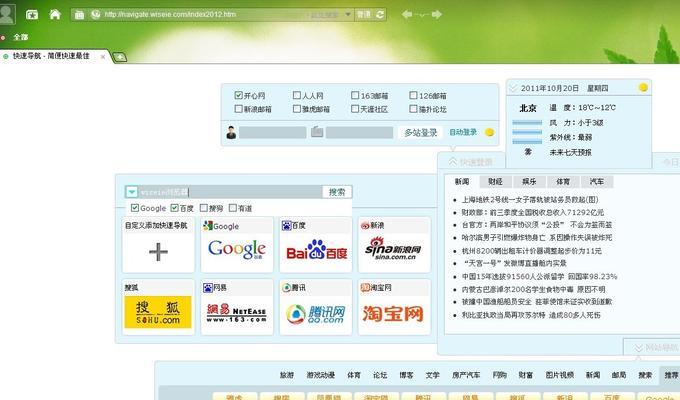This screenshot has width=680, height=400.
Task: Open the 未来七天预报 forecast link
Action: coord(570,152)
